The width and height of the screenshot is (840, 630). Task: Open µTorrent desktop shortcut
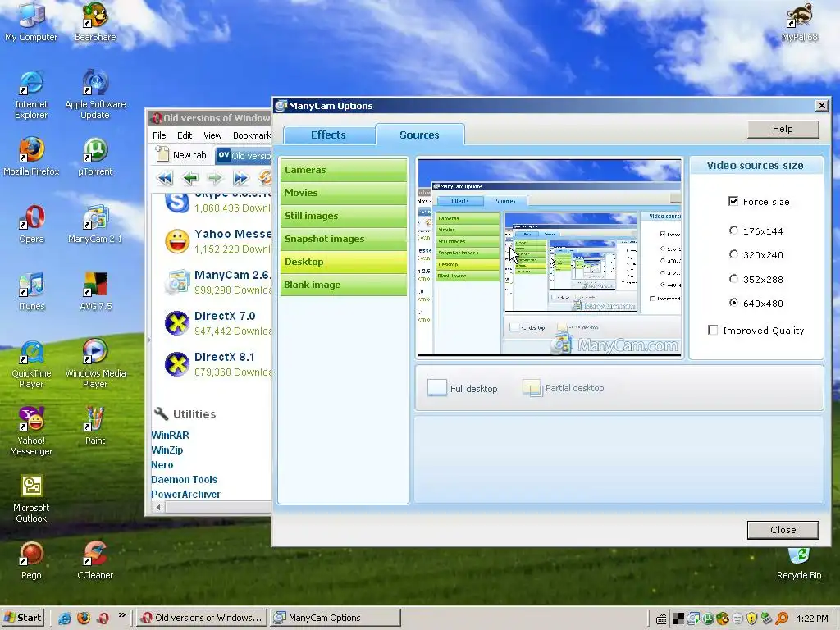coord(95,157)
